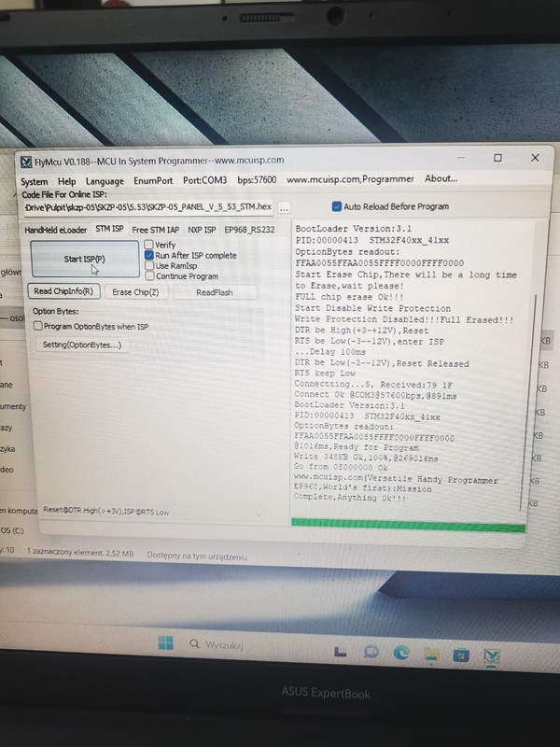
Task: Open the EnumPort menu
Action: pos(153,180)
